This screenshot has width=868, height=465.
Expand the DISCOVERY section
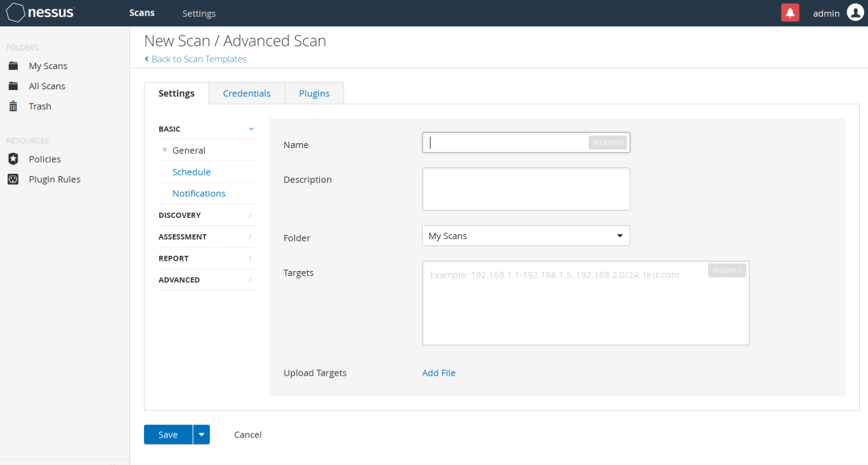[207, 215]
